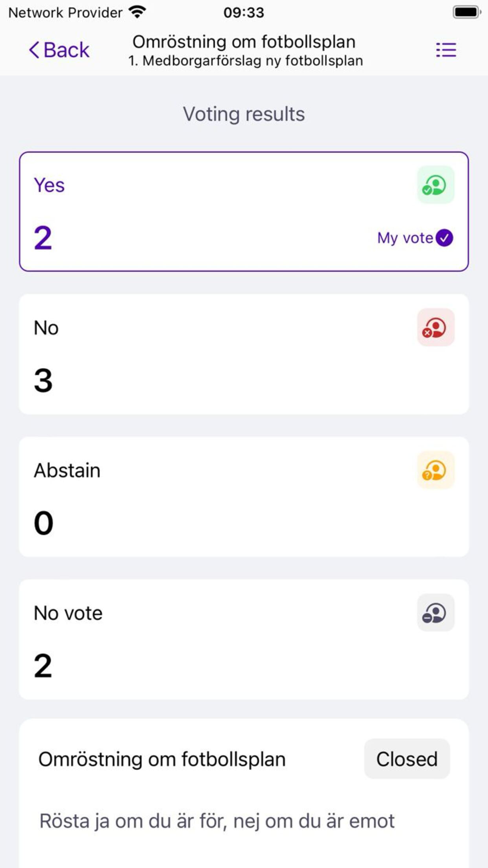Tap the battery status icon
Viewport: 488px width, 868px height.
coord(467,12)
